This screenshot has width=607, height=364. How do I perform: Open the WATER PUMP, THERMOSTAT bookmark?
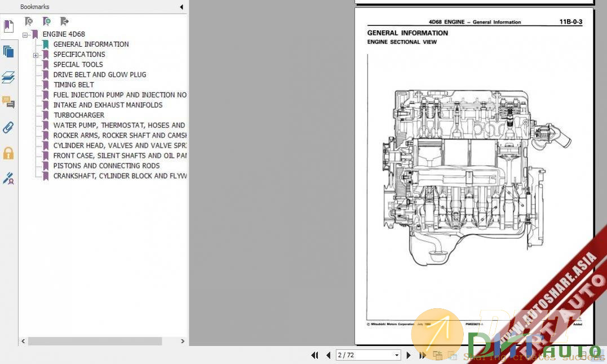[x=119, y=125]
